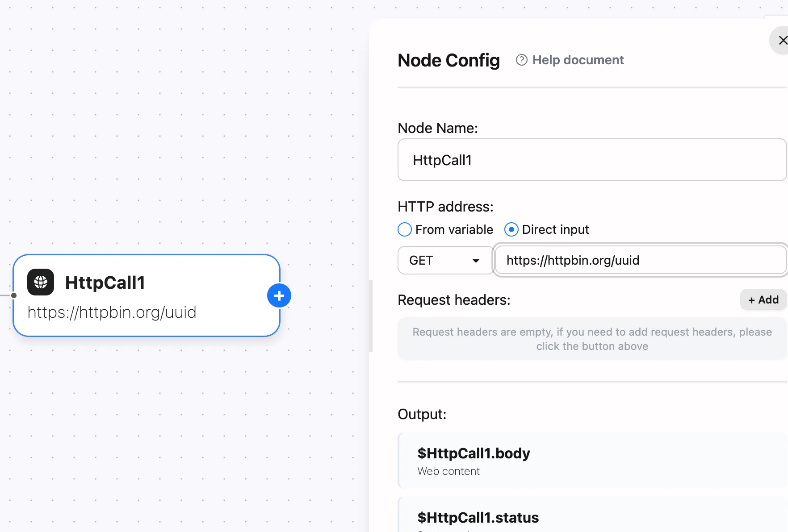Click the question mark help icon
Screen dimensions: 788x532
pyautogui.click(x=521, y=59)
